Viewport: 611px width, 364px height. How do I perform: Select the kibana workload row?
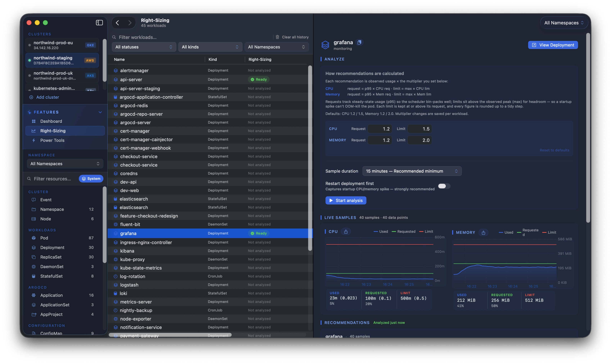(x=208, y=251)
